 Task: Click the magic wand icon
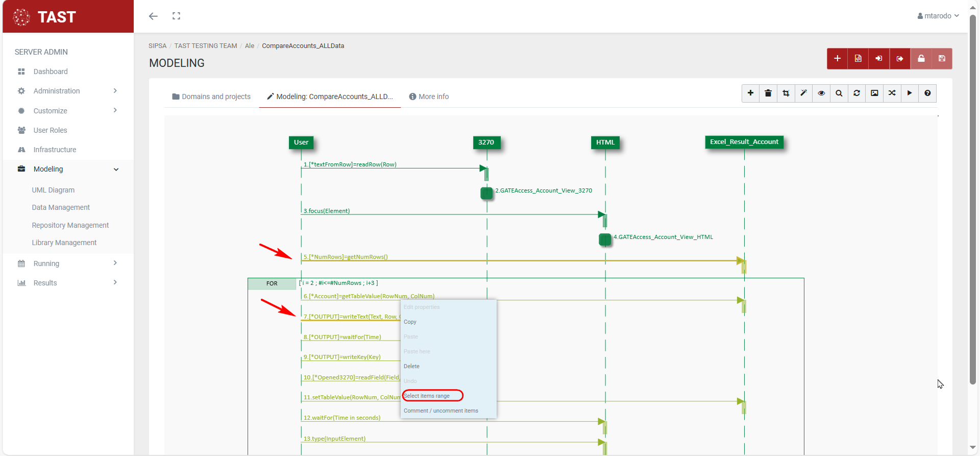[803, 93]
